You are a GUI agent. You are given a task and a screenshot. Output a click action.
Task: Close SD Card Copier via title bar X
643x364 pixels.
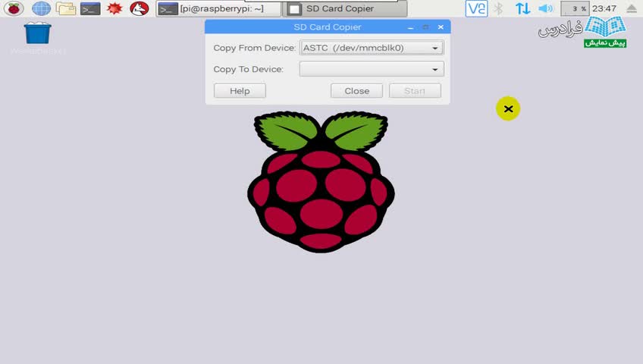(441, 27)
